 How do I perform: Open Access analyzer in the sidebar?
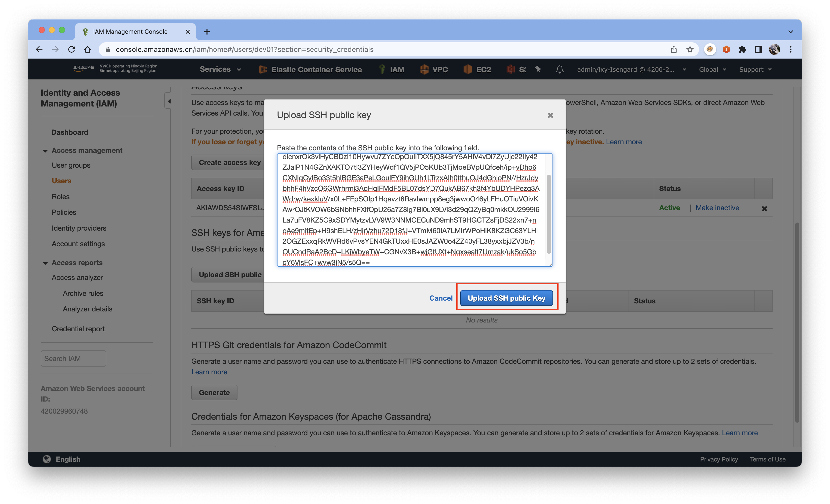pos(78,277)
